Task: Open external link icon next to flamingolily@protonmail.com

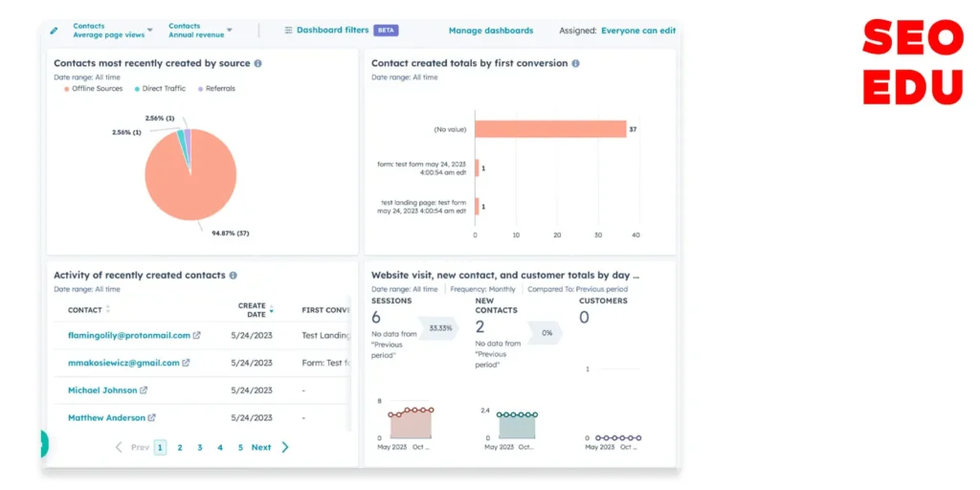Action: point(197,336)
